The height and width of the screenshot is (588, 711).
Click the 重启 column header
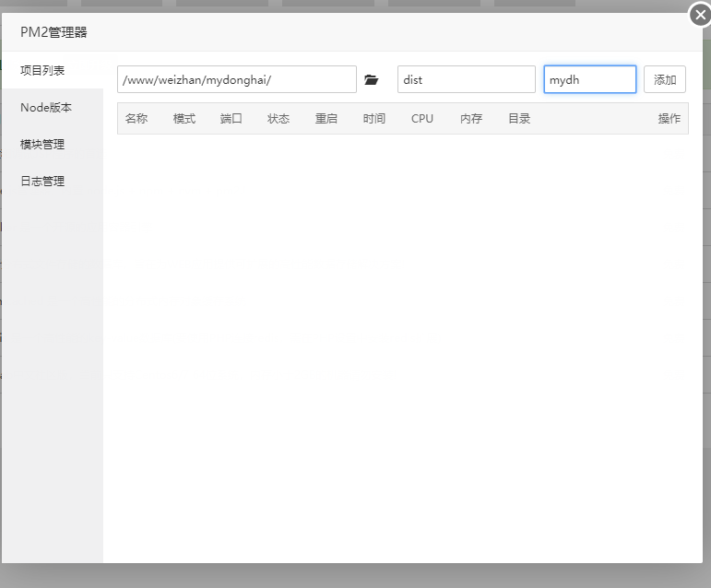pyautogui.click(x=326, y=119)
